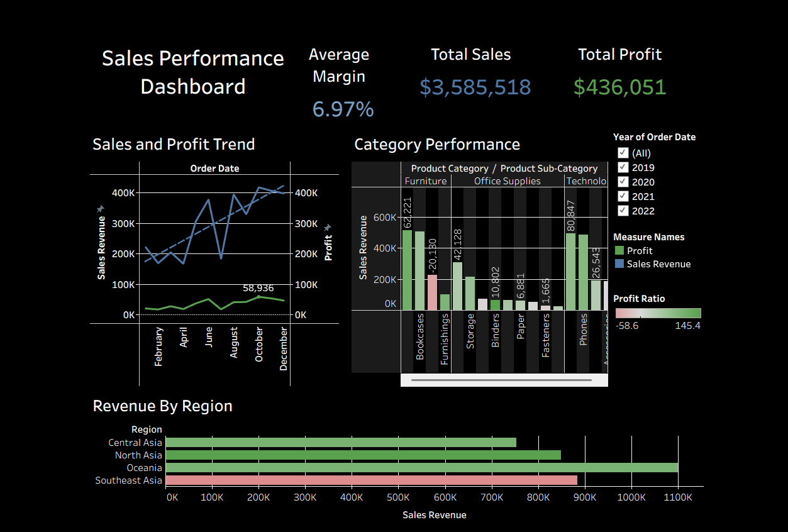Click the 62,221 profit label in Furniture

coord(408,212)
